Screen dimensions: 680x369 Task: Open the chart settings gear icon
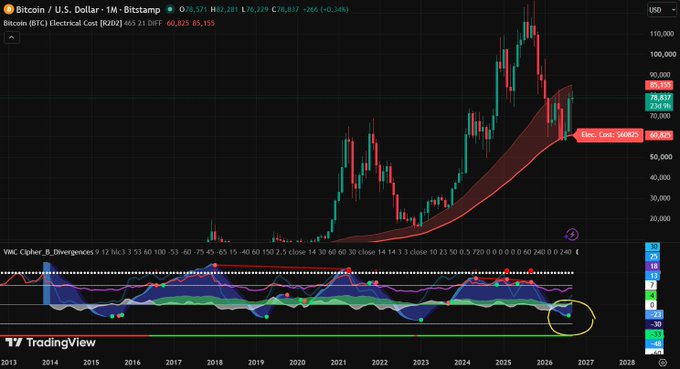pos(662,362)
